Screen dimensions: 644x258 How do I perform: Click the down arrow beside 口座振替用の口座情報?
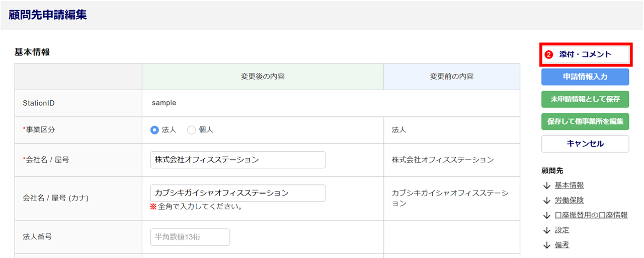point(547,215)
